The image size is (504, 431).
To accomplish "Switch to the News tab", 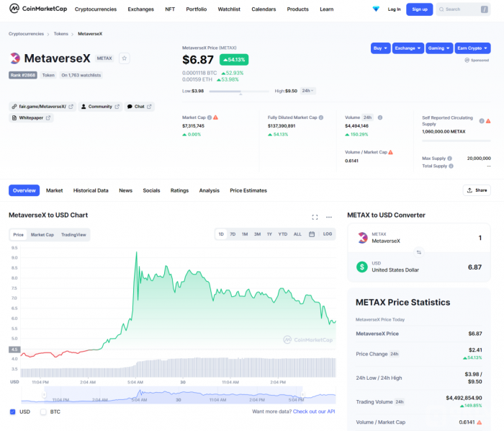I will (126, 190).
